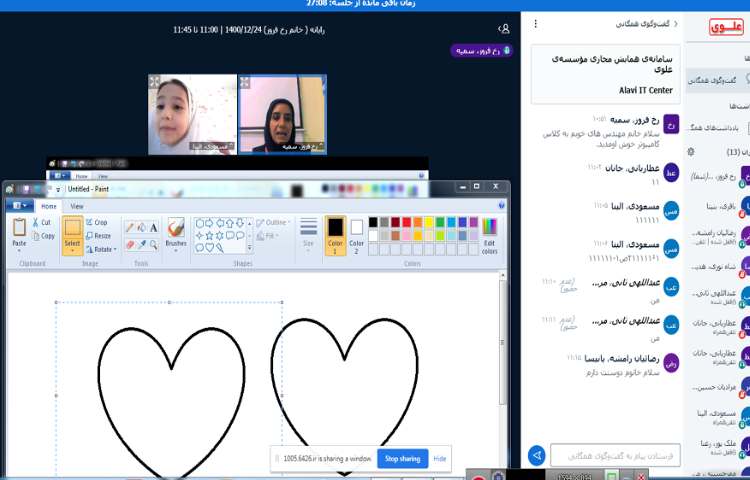The image size is (750, 480).
Task: Expand the Brushes dropdown arrow
Action: [x=176, y=251]
